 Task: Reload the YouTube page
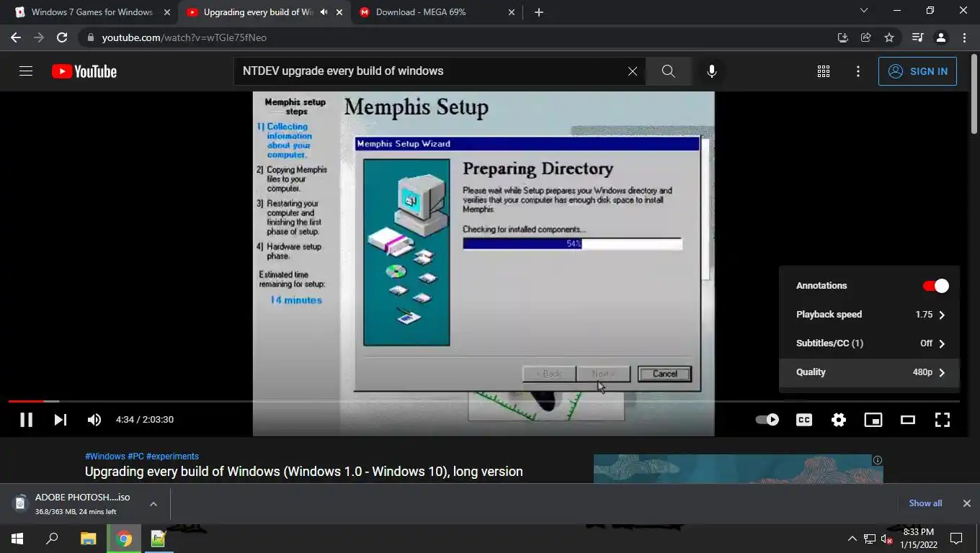[62, 37]
